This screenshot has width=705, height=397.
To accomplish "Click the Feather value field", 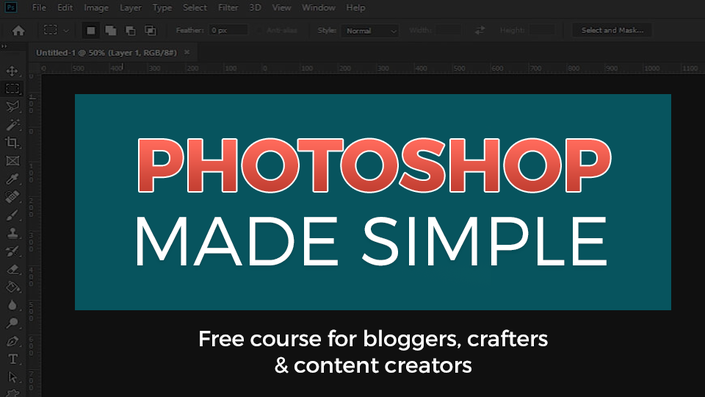I will (228, 30).
